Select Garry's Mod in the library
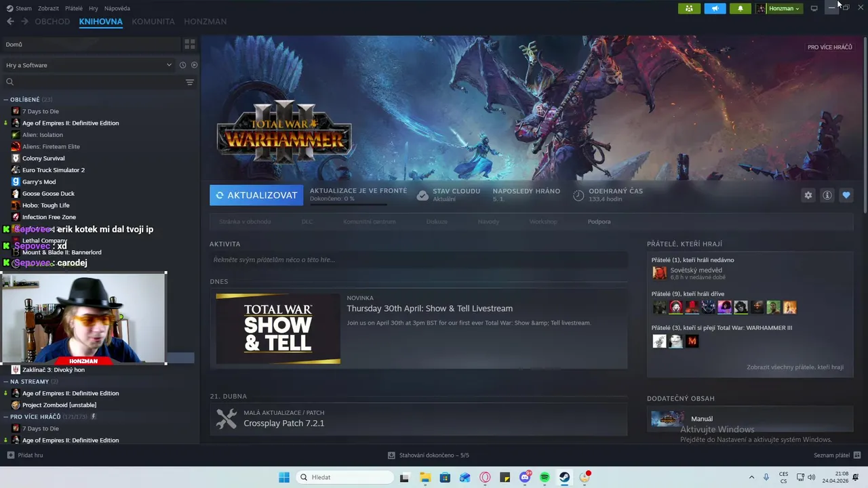 point(39,182)
